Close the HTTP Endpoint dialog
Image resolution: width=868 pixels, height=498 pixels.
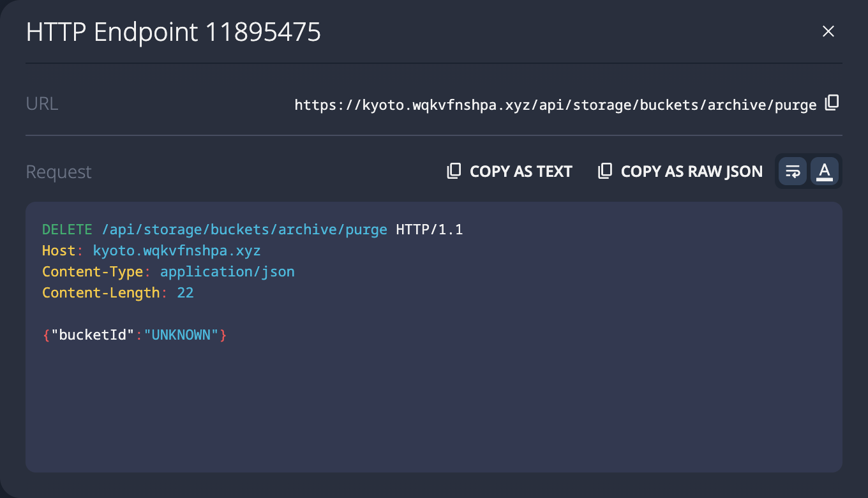[828, 31]
